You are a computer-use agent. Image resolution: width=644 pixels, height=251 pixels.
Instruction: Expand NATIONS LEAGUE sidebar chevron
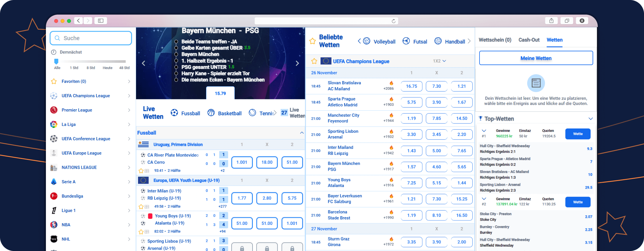pos(129,167)
